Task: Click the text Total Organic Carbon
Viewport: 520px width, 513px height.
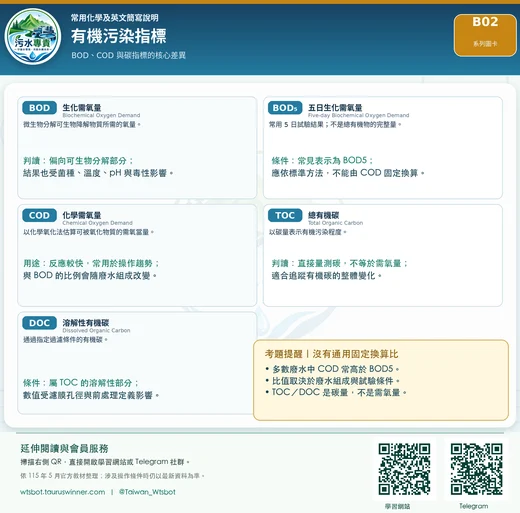Action: [x=335, y=223]
